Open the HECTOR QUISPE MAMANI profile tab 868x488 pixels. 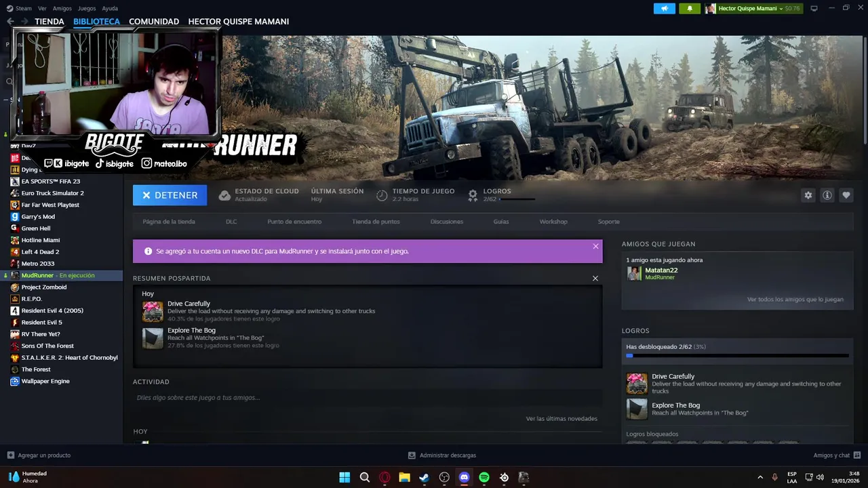(239, 21)
